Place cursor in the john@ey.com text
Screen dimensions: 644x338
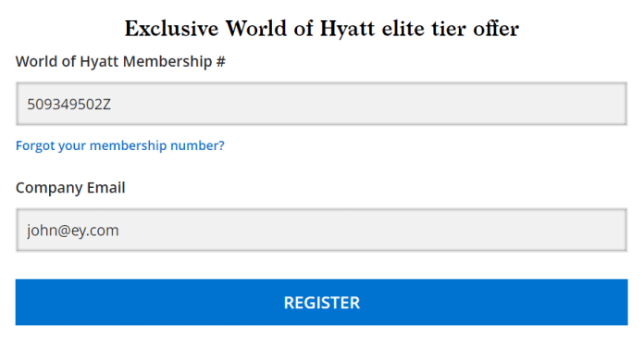pos(73,231)
